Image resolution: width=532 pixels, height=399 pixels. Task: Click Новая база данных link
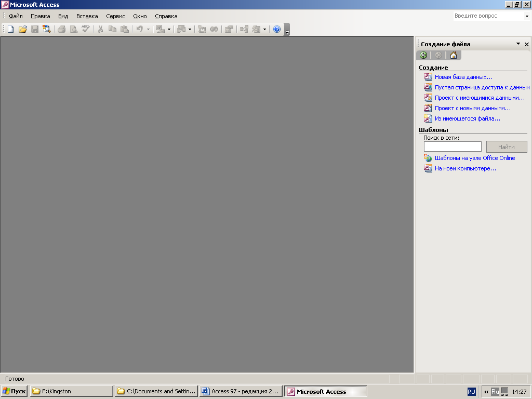click(x=463, y=77)
